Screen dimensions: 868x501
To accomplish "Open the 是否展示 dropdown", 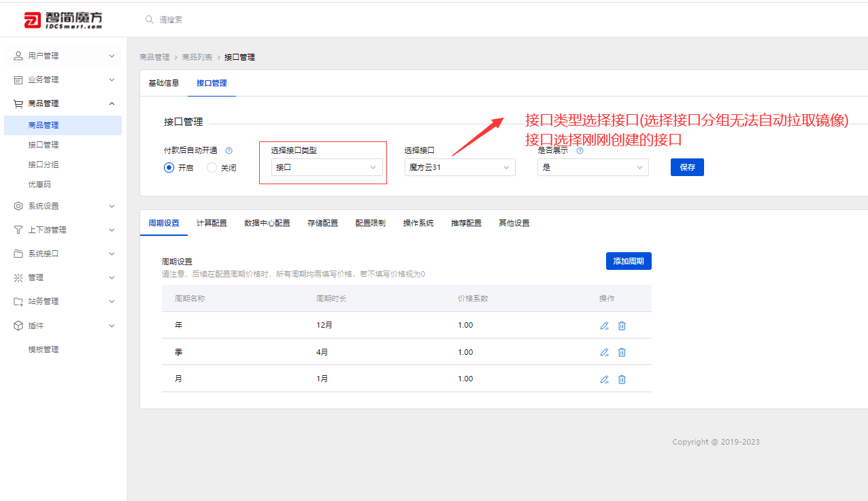I will (593, 167).
